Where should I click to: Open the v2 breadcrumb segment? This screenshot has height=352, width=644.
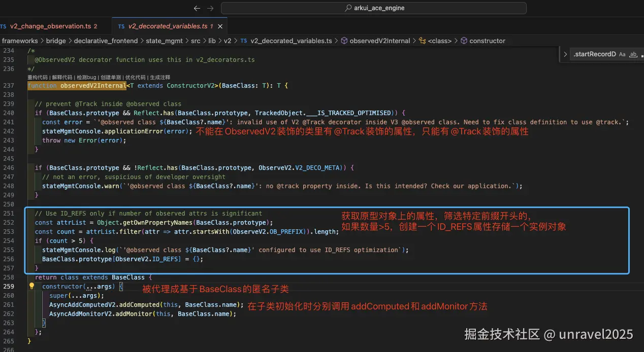pyautogui.click(x=228, y=41)
